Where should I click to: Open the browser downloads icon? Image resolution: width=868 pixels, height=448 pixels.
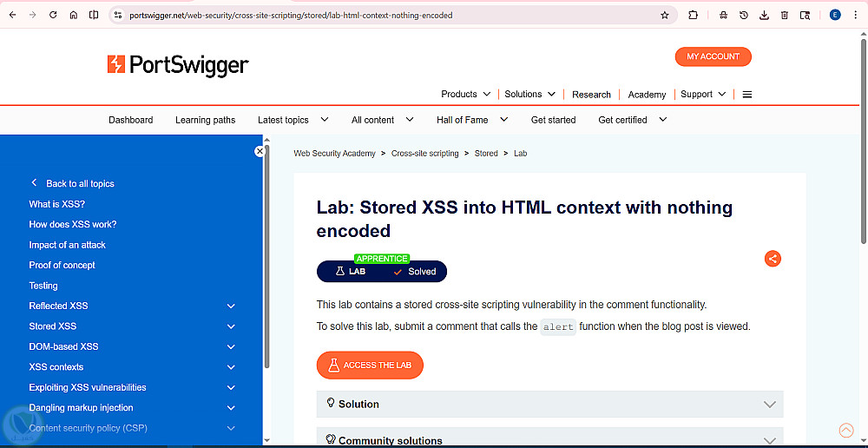point(764,16)
